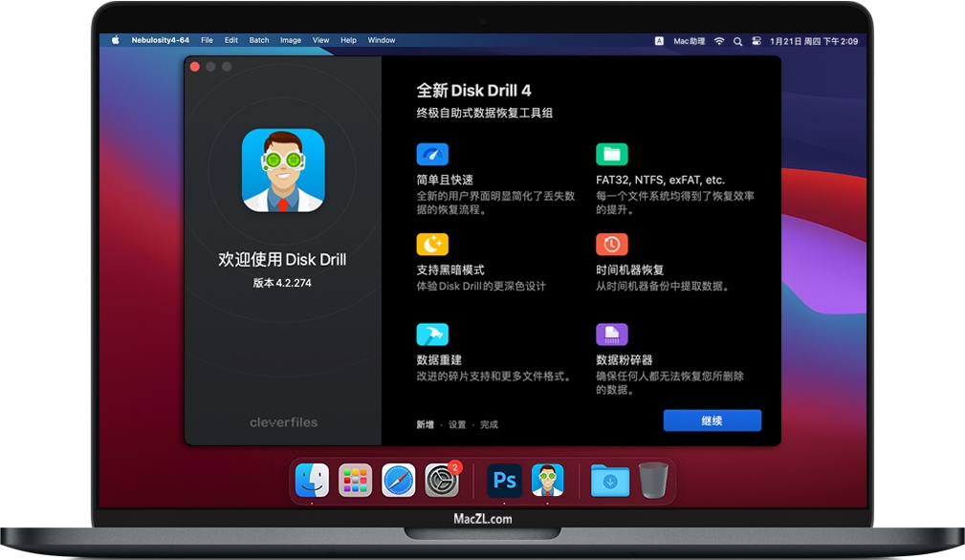This screenshot has width=965, height=560.
Task: Open the Window menu
Action: (x=382, y=40)
